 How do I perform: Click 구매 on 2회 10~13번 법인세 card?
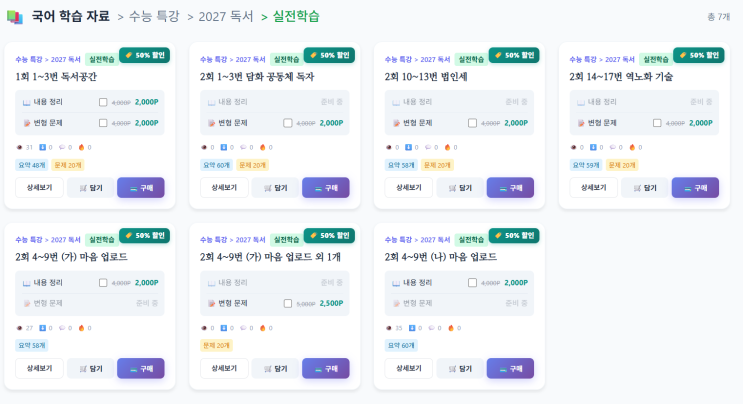point(509,187)
